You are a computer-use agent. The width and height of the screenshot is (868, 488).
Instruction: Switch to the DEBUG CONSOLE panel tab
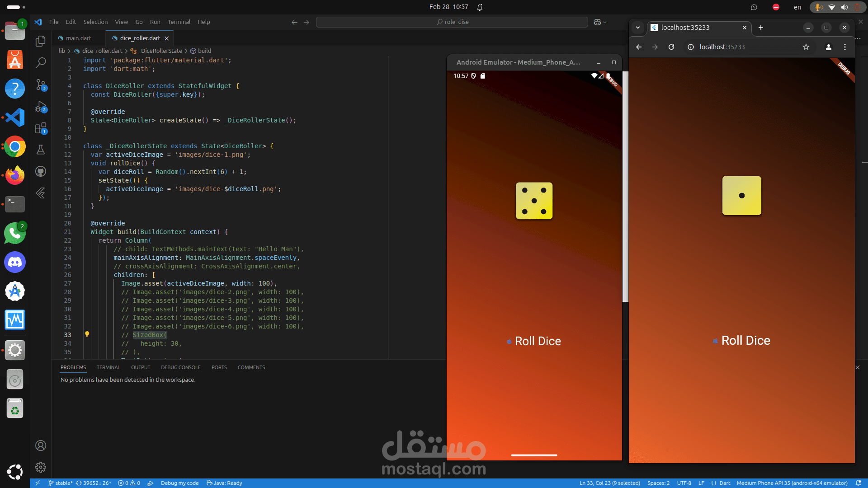(x=180, y=367)
